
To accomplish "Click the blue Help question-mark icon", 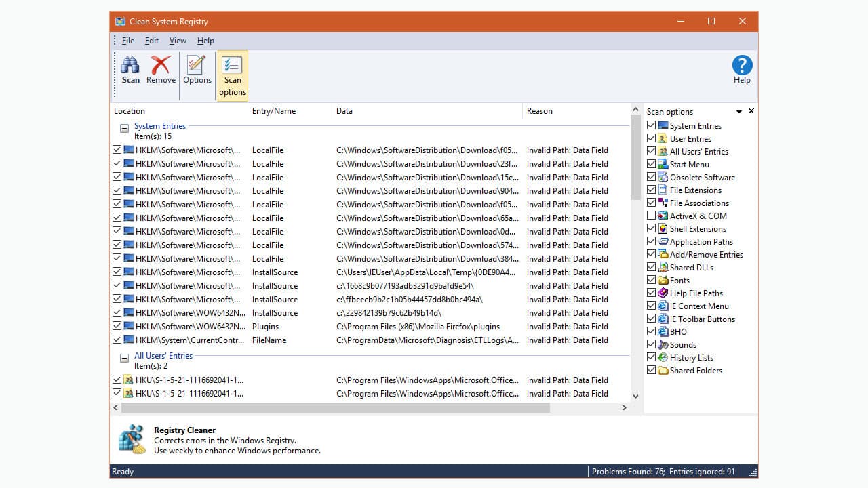I will [x=741, y=64].
